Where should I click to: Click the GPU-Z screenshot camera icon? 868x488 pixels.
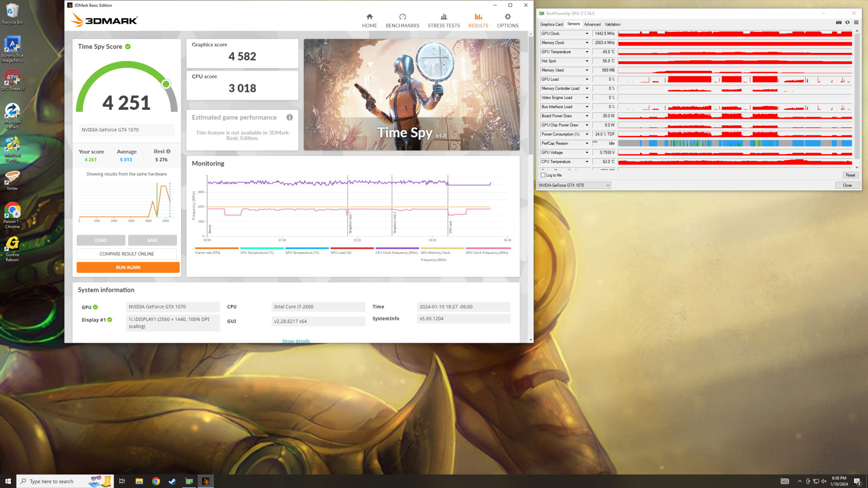click(838, 23)
